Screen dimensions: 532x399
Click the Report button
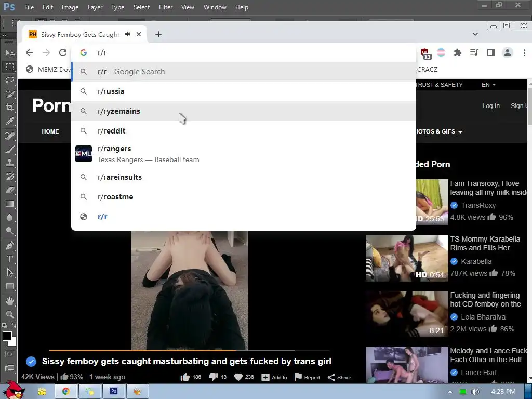pyautogui.click(x=308, y=377)
